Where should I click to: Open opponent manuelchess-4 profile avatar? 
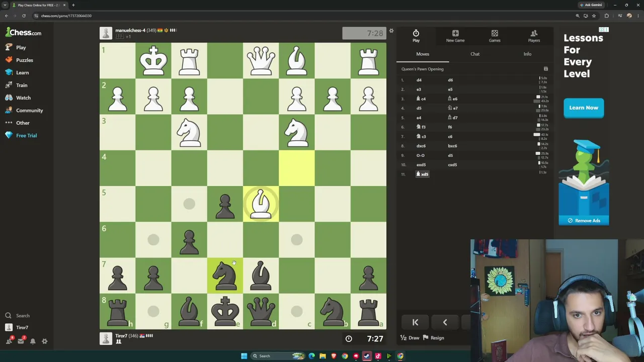(x=106, y=33)
